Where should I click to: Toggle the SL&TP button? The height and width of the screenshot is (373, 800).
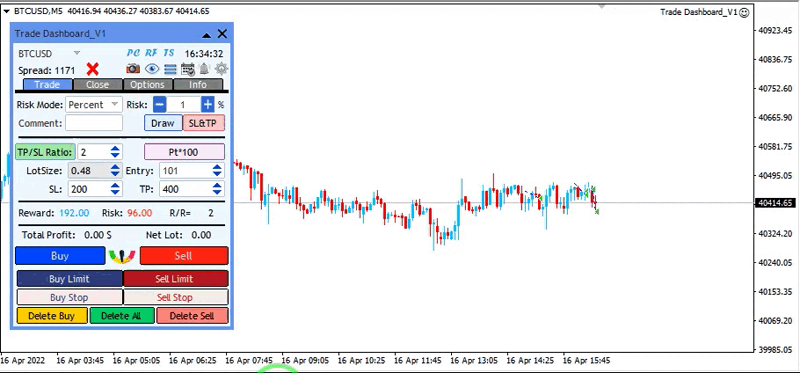coord(204,123)
